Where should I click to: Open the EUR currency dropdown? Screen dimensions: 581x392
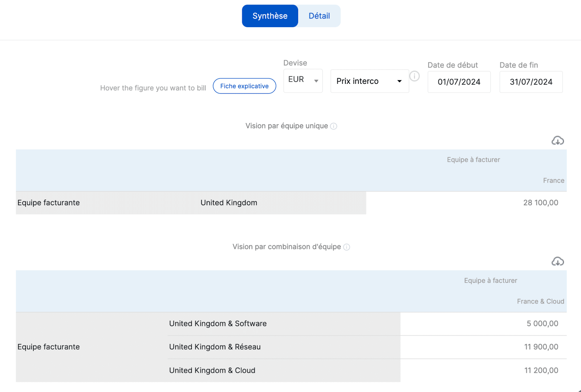[x=303, y=81]
